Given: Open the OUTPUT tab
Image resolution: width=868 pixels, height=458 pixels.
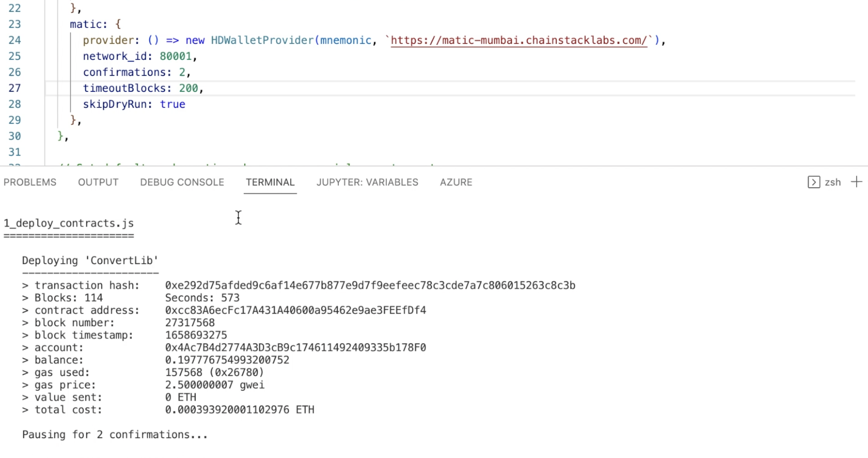Looking at the screenshot, I should (98, 182).
